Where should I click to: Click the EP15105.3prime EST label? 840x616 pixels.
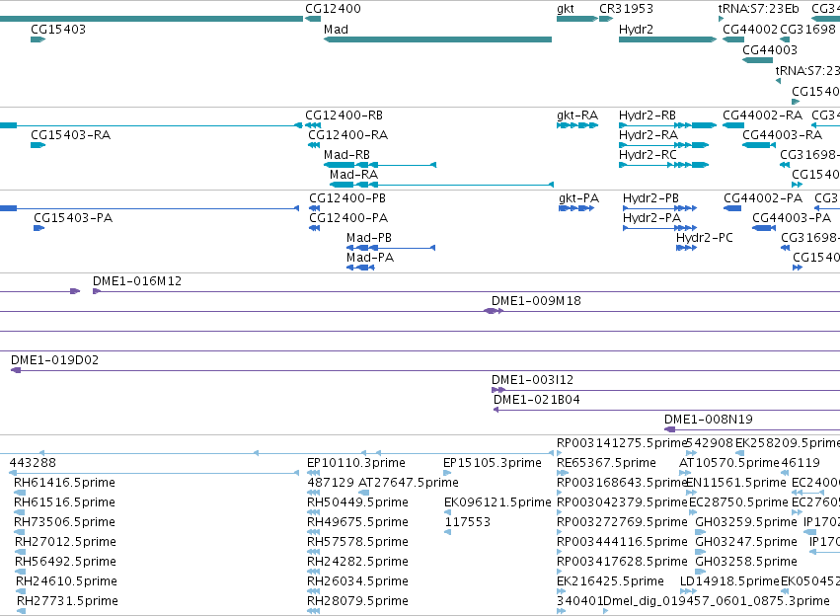click(492, 463)
